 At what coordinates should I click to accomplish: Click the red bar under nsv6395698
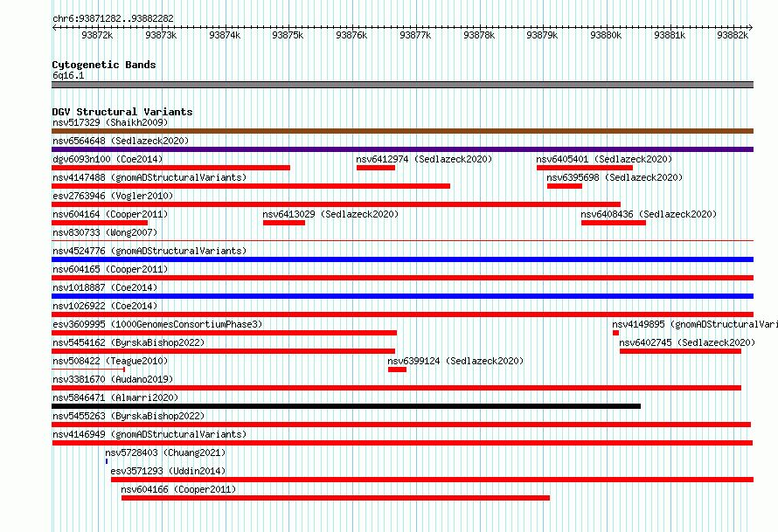tap(565, 186)
